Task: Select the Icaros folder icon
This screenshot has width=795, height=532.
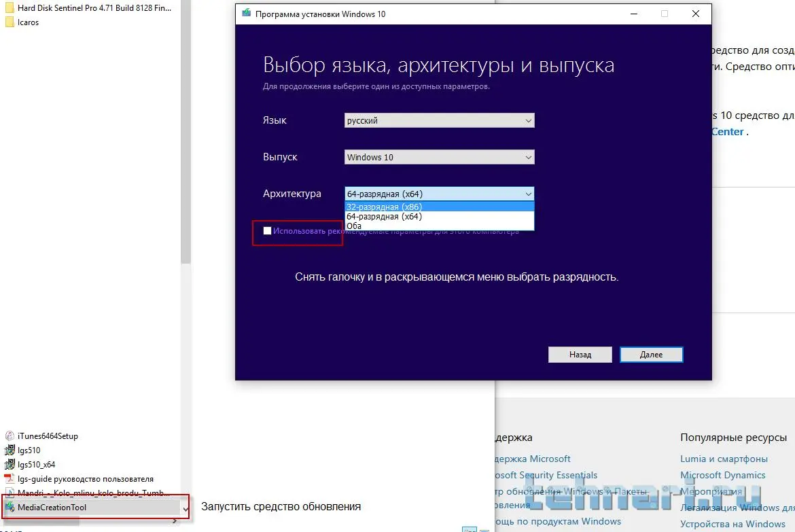Action: (10, 22)
